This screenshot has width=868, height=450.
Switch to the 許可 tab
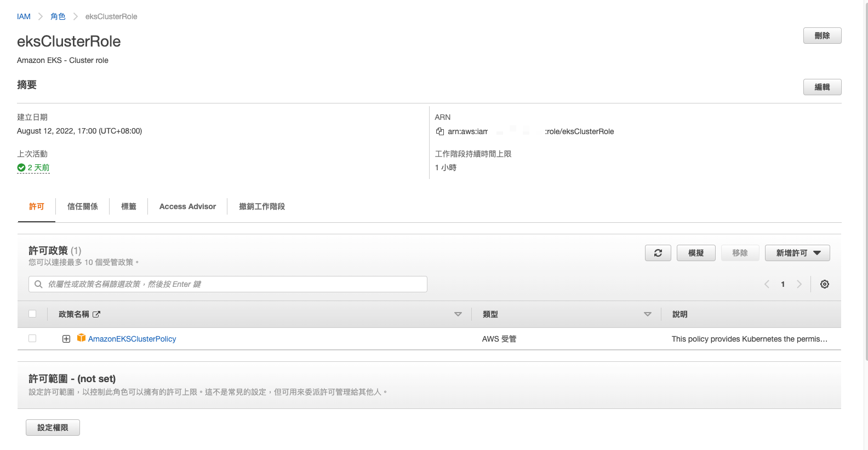(x=37, y=206)
